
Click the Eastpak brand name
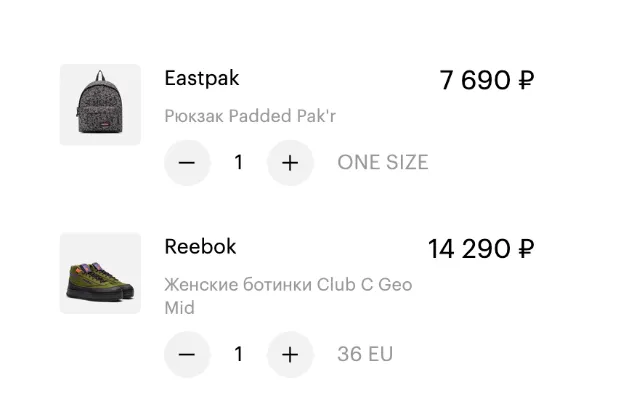(202, 78)
